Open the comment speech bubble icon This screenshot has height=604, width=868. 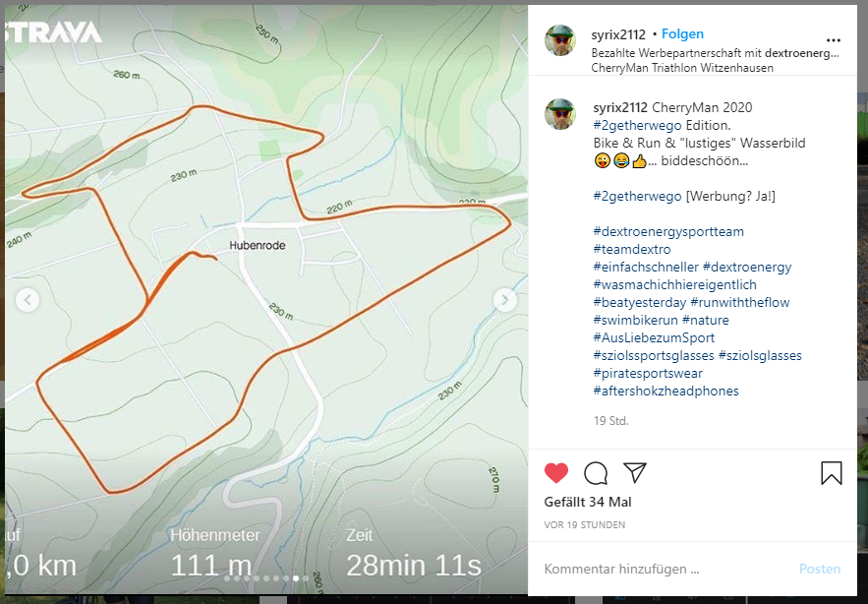(596, 473)
